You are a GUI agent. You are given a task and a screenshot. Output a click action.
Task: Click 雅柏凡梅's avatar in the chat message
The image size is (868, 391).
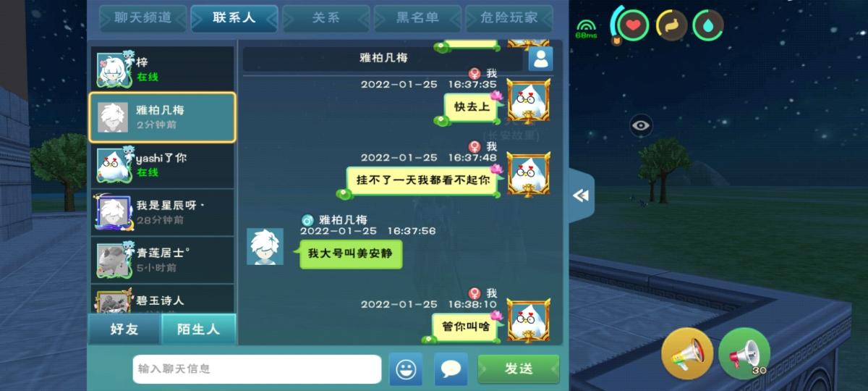coord(265,246)
